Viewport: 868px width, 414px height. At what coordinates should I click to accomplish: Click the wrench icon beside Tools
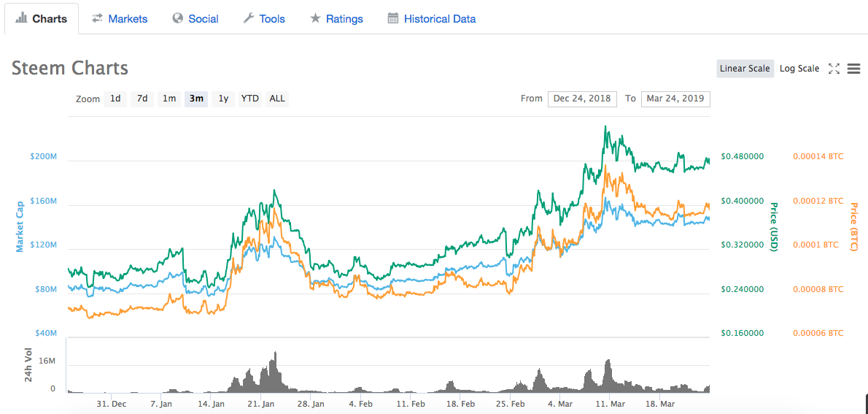(x=249, y=18)
